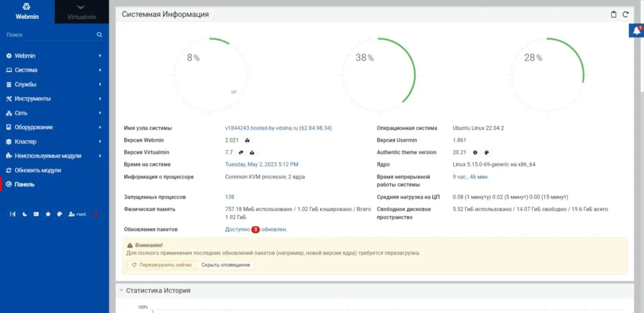Expand the Неиспользуемые модули category
Viewport: 644px width, 313px height.
tap(54, 156)
